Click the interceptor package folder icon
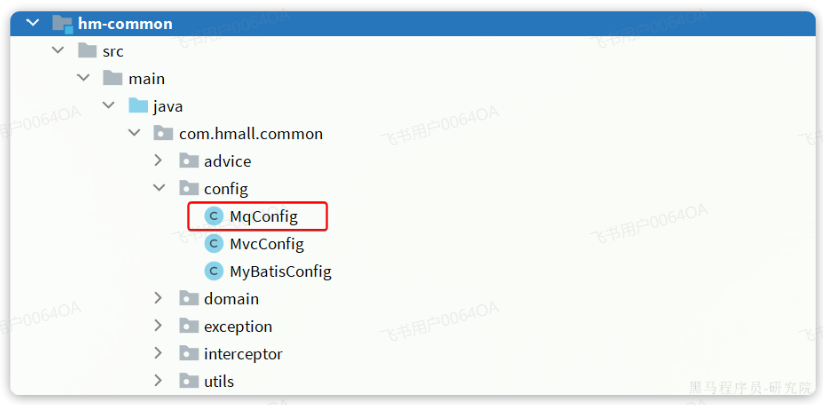The image size is (823, 405). pos(188,354)
